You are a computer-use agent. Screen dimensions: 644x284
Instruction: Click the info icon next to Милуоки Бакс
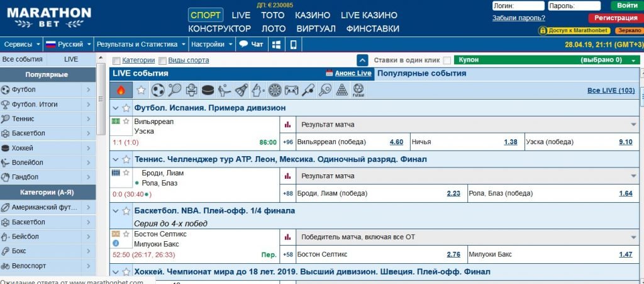click(116, 243)
